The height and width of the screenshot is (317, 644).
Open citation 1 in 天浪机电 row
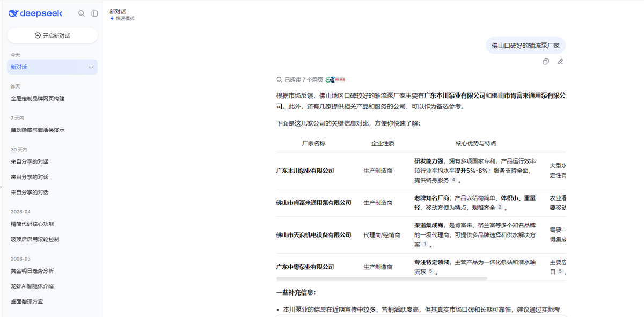[x=425, y=244]
